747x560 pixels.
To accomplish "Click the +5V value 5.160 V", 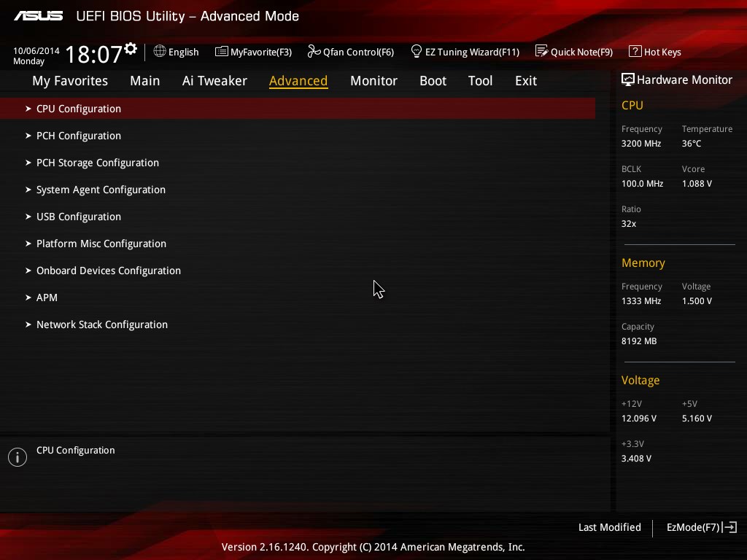I will click(697, 418).
